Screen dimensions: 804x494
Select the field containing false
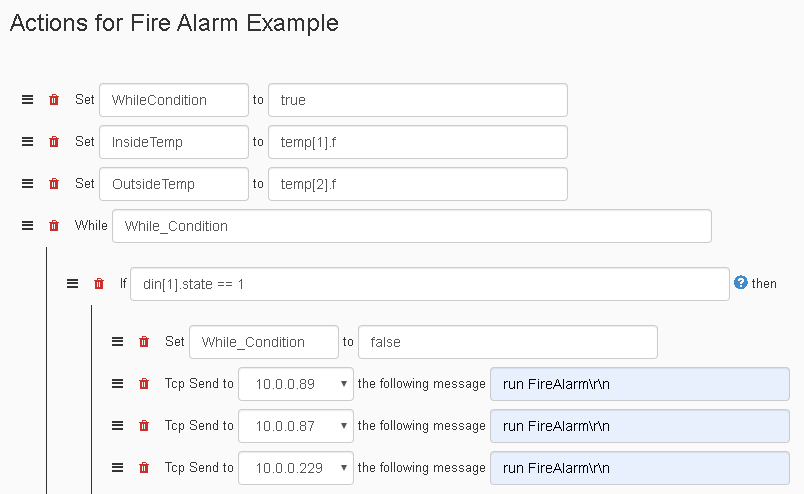[x=508, y=342]
